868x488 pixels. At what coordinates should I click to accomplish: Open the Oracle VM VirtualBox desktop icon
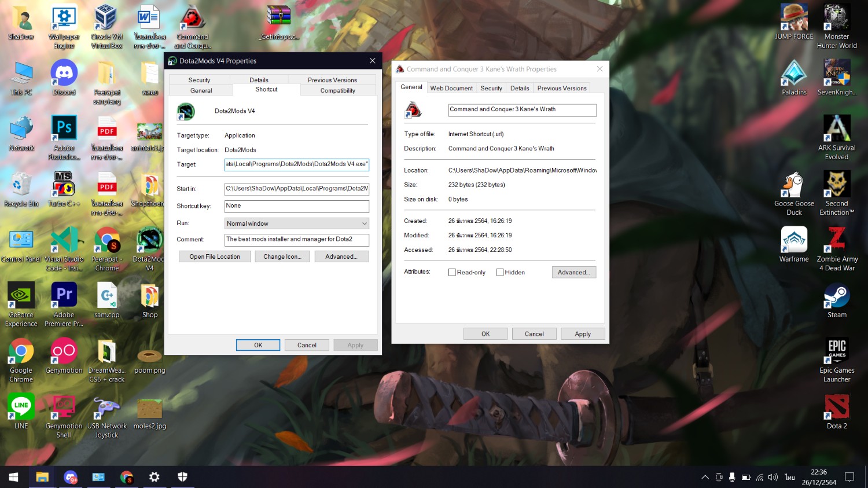(106, 27)
